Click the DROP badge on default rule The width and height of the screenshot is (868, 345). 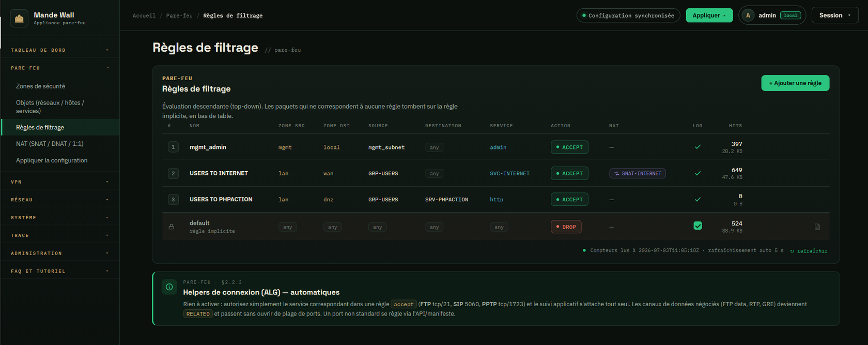pos(566,227)
